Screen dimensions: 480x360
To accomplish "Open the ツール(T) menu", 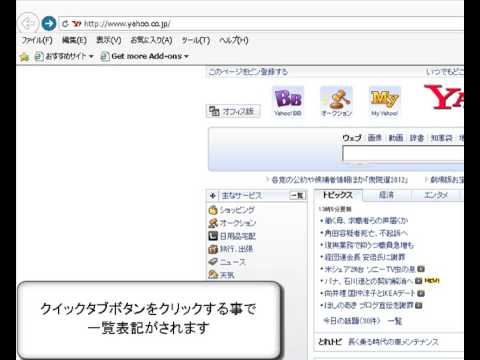I will [196, 40].
